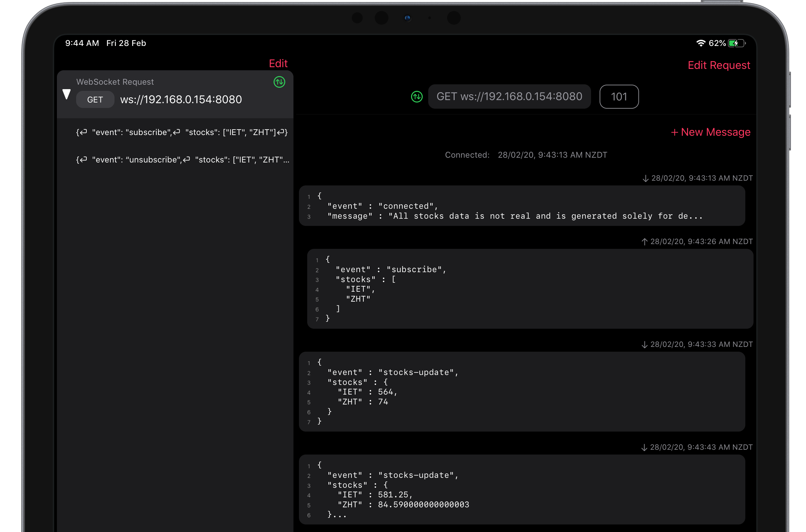Click the 101 status code badge
The image size is (806, 532).
[619, 97]
